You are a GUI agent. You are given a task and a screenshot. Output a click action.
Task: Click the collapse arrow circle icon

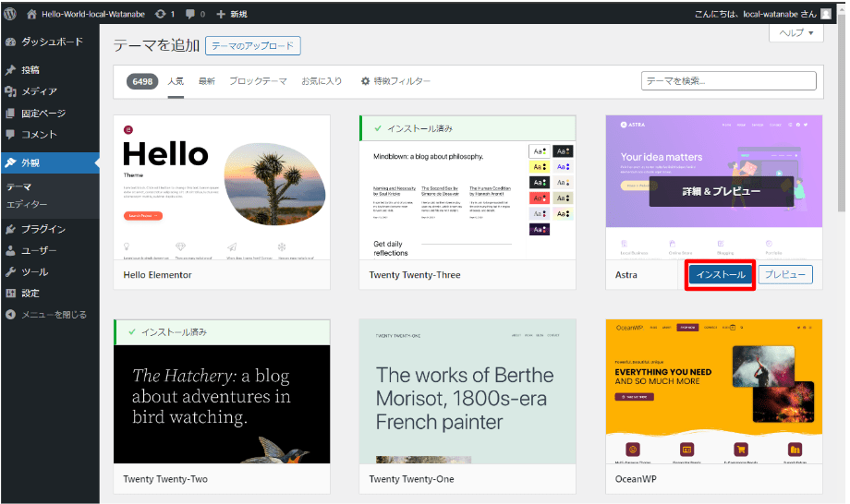10,315
